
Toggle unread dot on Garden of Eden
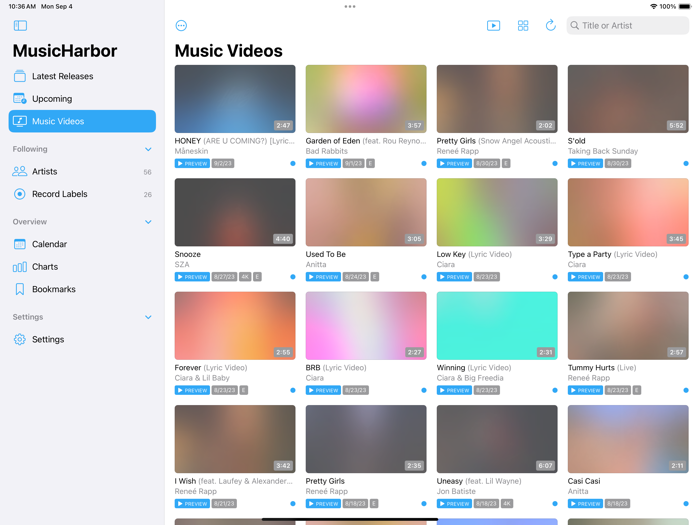[424, 163]
